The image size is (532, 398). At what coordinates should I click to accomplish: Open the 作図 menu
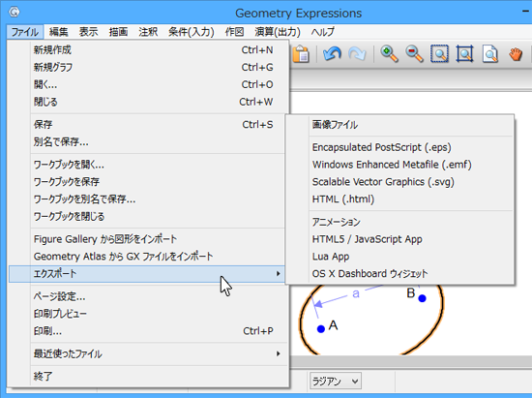tap(234, 32)
